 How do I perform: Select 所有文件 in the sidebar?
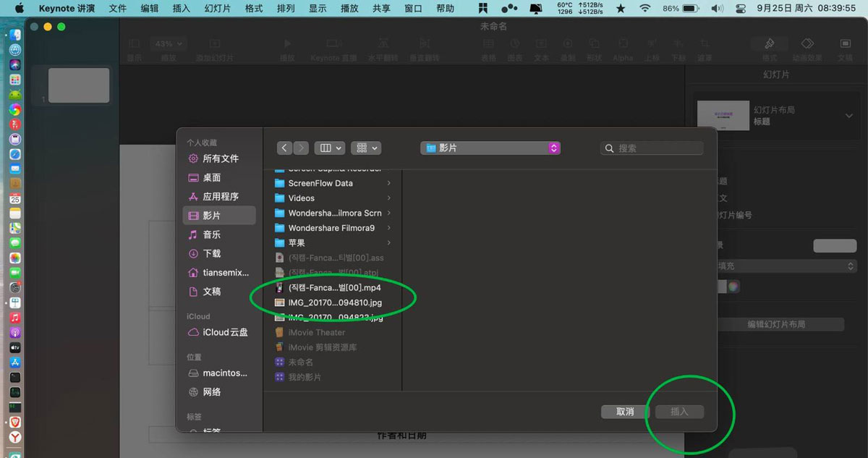[219, 158]
